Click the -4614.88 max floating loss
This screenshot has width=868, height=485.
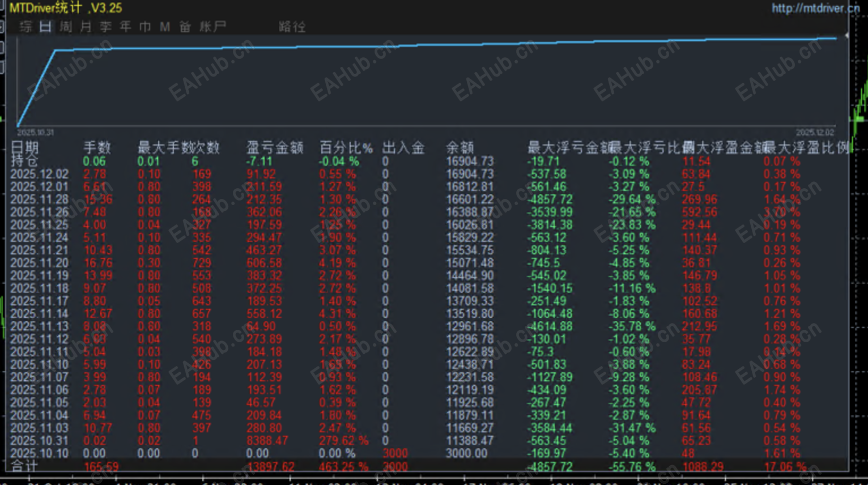point(549,326)
